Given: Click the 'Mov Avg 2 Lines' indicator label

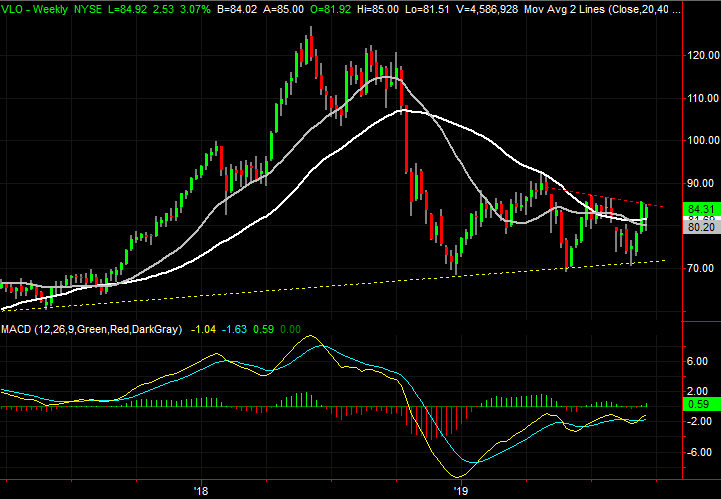Looking at the screenshot, I should (x=565, y=9).
